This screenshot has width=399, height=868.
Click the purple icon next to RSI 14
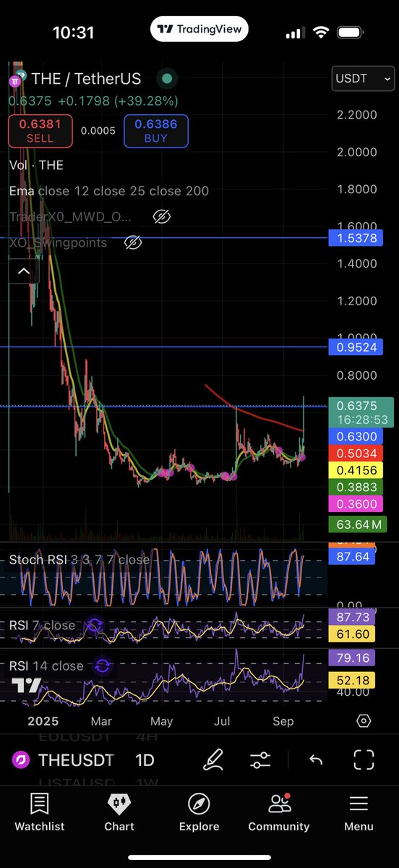tap(103, 666)
